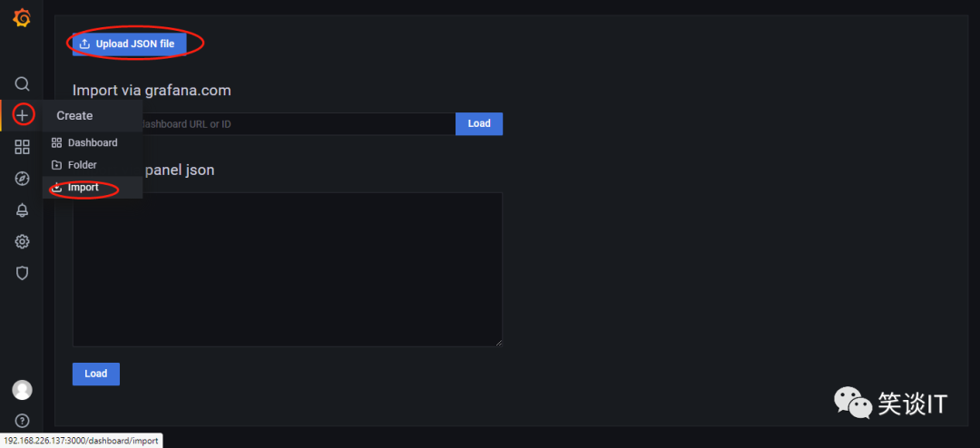Image resolution: width=980 pixels, height=448 pixels.
Task: Open the Alerting bell icon
Action: coord(22,210)
